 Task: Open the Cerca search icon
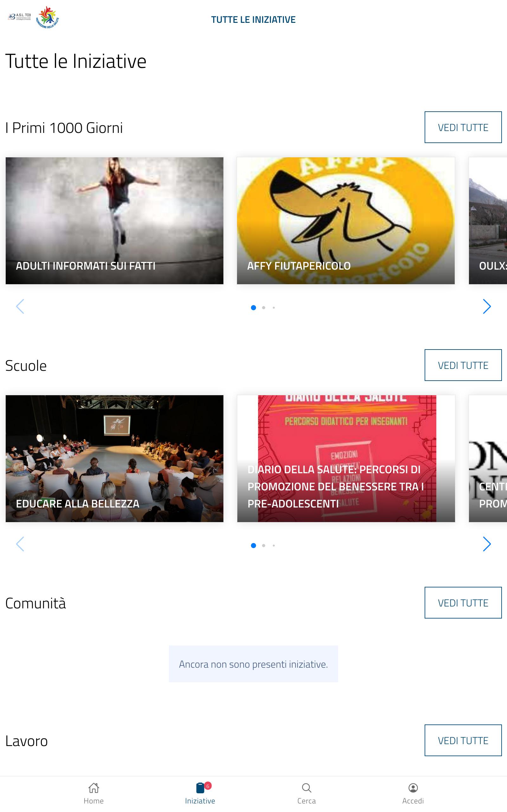point(306,788)
